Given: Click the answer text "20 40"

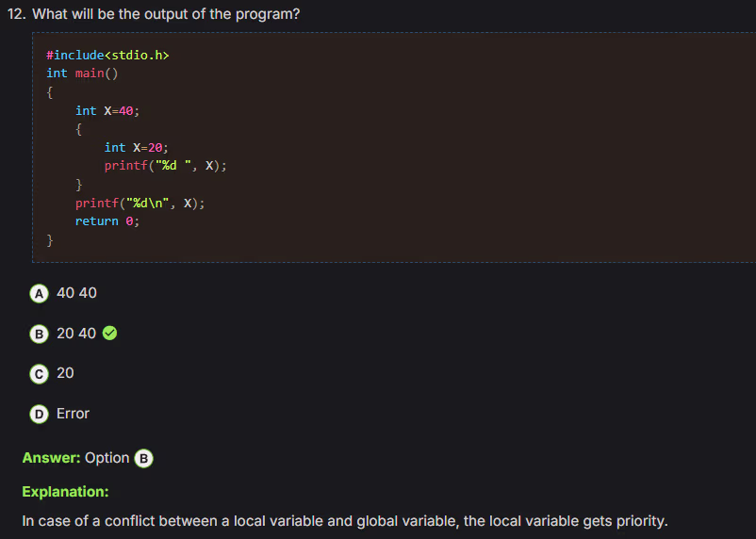Looking at the screenshot, I should (76, 333).
